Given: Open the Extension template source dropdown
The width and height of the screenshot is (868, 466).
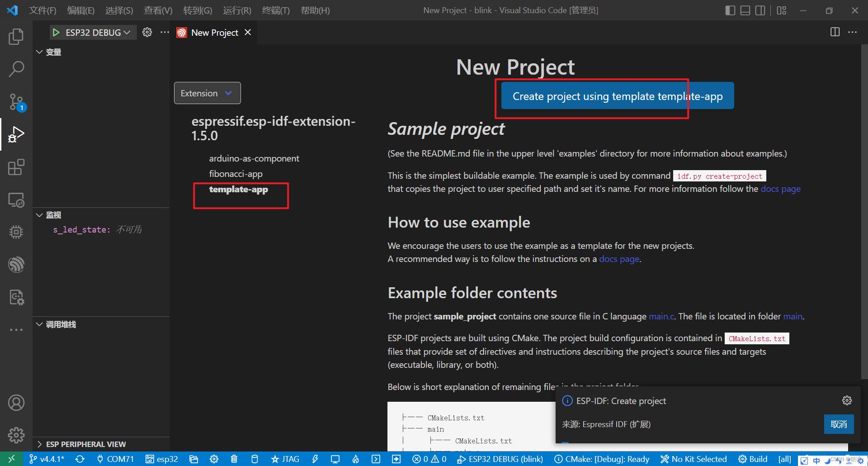Looking at the screenshot, I should [x=207, y=93].
